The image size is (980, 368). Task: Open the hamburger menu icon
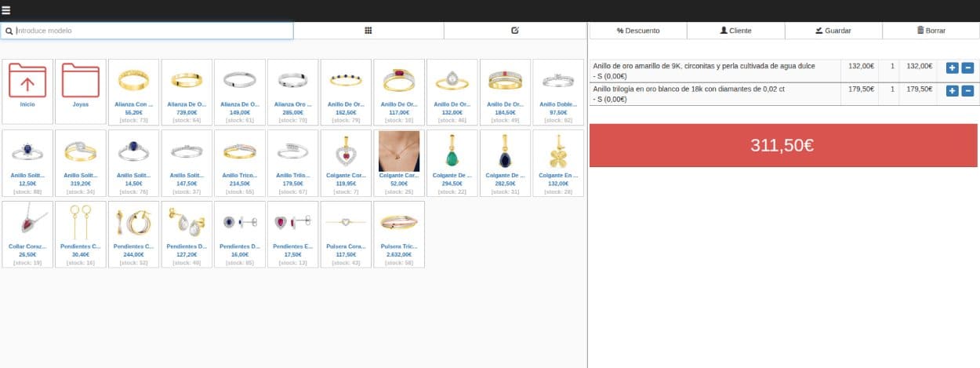coord(6,10)
